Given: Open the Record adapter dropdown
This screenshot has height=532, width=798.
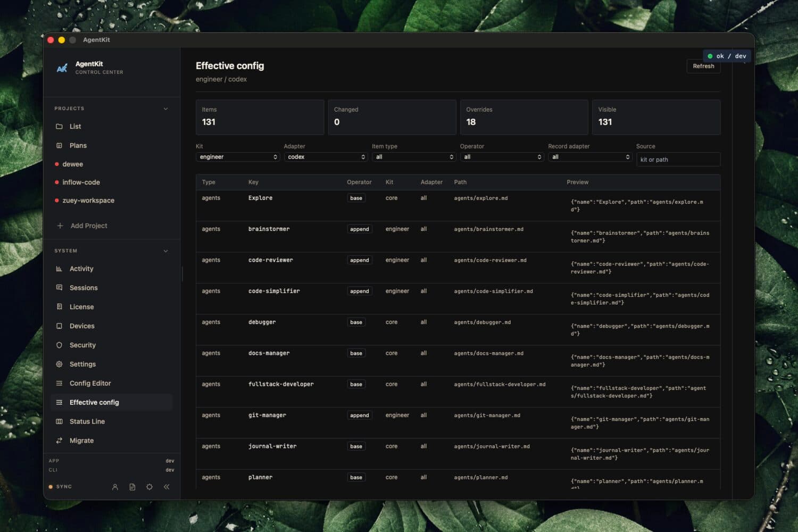Looking at the screenshot, I should point(590,157).
